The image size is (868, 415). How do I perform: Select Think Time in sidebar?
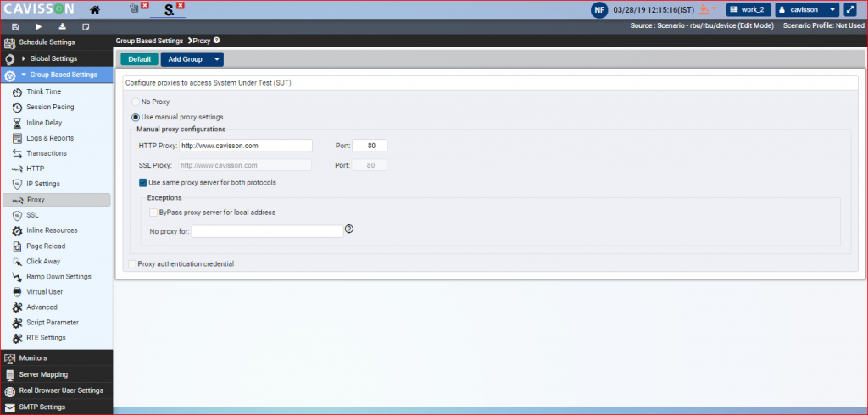[44, 91]
